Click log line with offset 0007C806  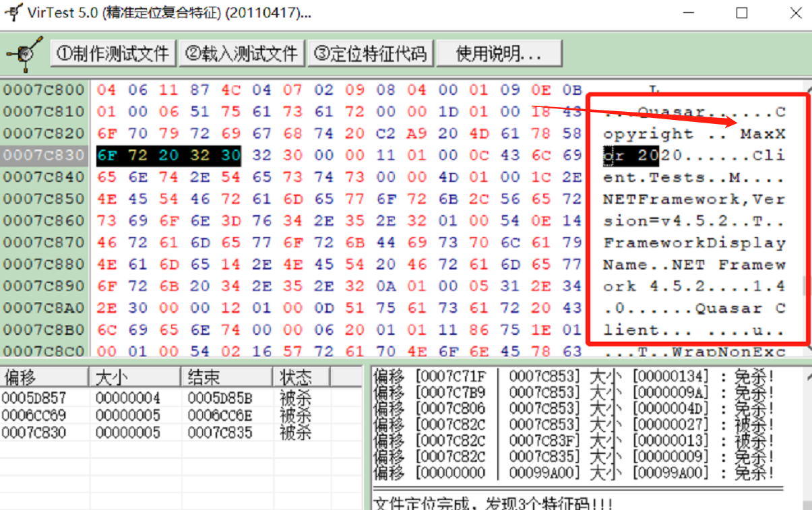[573, 408]
